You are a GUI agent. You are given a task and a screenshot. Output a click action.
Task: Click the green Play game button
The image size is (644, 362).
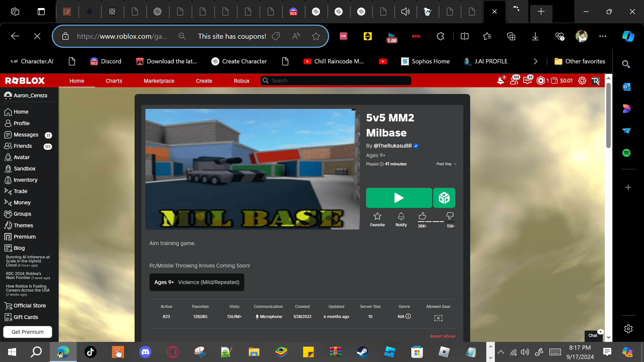tap(399, 198)
